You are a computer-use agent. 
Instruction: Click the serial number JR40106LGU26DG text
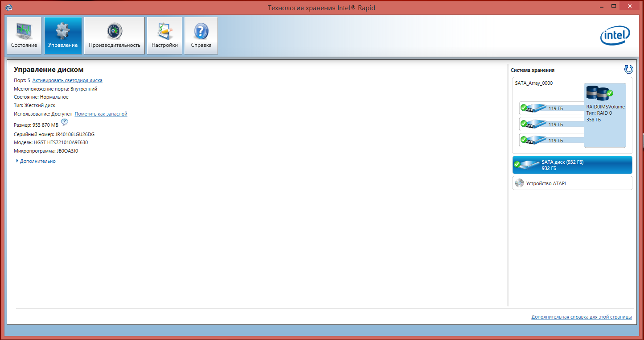pyautogui.click(x=75, y=134)
